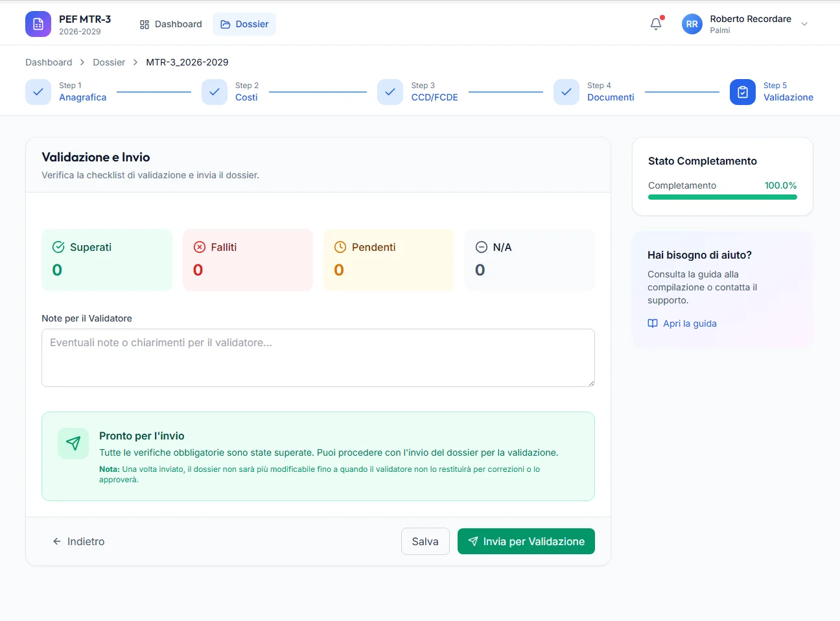Viewport: 840px width, 621px height.
Task: Open notifications bell icon
Action: pos(656,24)
